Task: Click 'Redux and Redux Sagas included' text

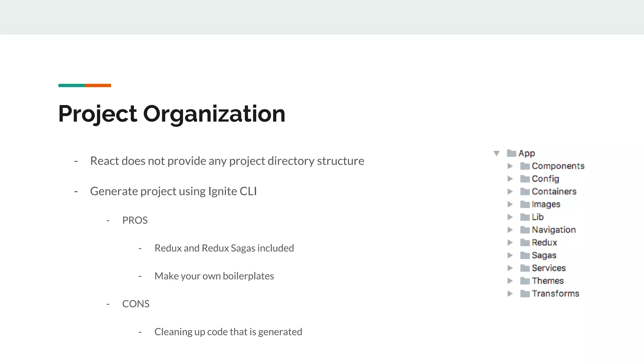Action: 224,248
